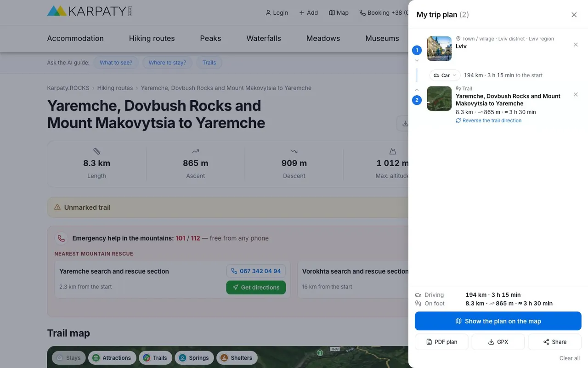Click the green attraction marker on the map
Viewport: 588px width, 368px height.
click(x=320, y=353)
